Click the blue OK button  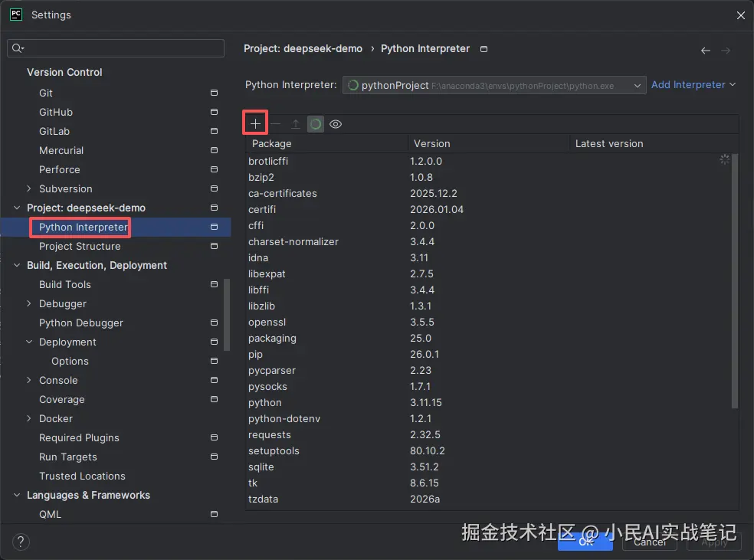pyautogui.click(x=585, y=542)
